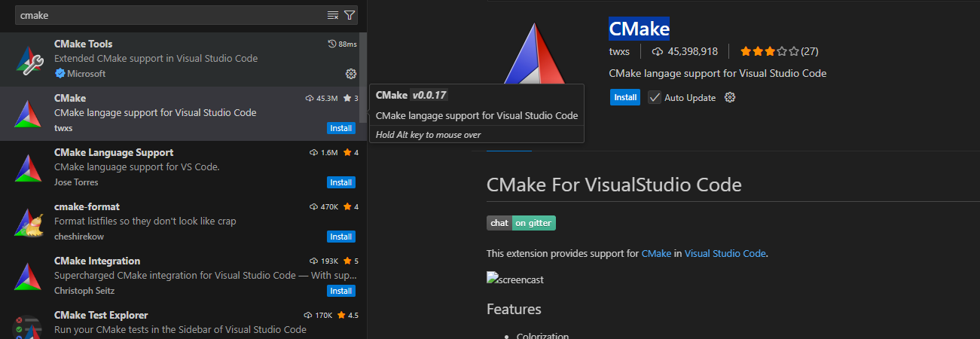The width and height of the screenshot is (980, 339).
Task: Click Microsoft publisher name under CMake Tools
Action: point(86,74)
